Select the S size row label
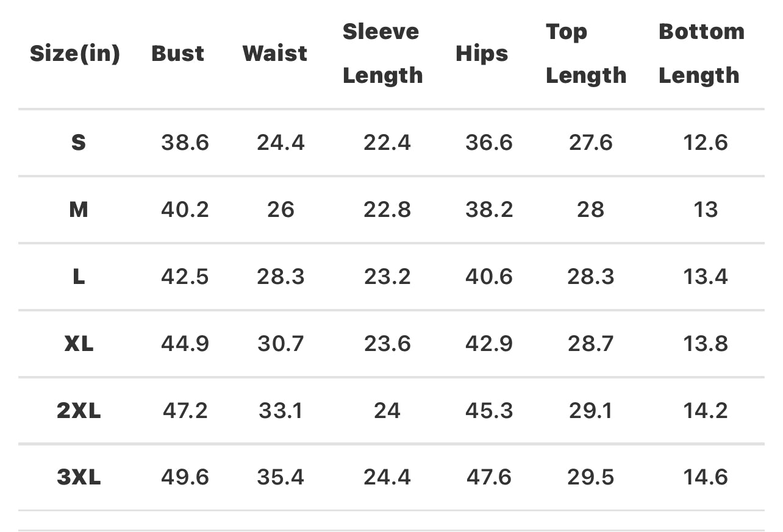 (x=79, y=143)
